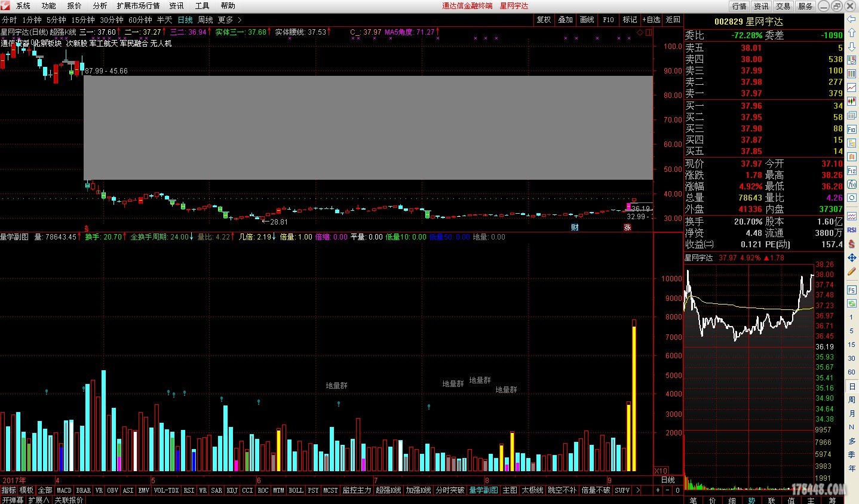Screen dimensions: 859x504
Task: Select the 势 tab below the intraday chart
Action: click(751, 500)
